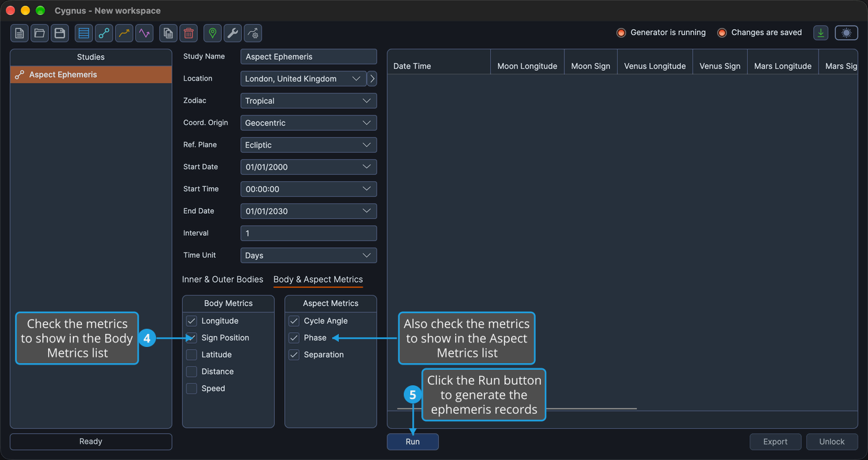Click the Unlock button

point(832,442)
